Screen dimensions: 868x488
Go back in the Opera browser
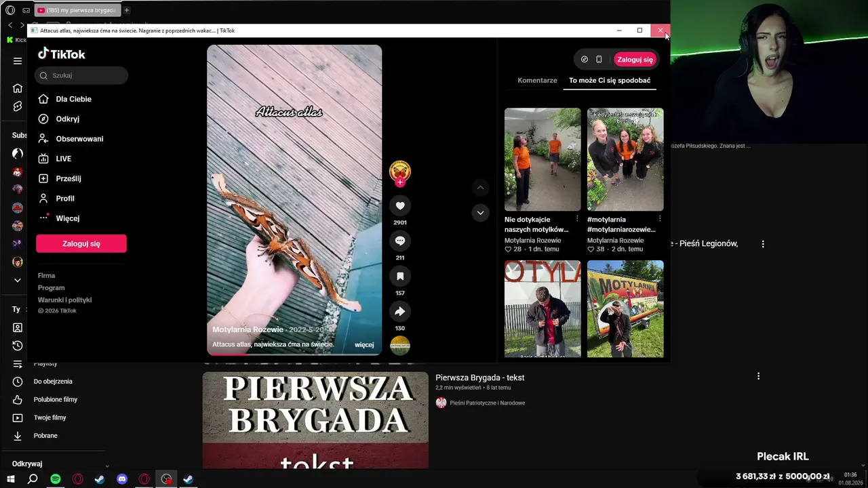[x=10, y=25]
